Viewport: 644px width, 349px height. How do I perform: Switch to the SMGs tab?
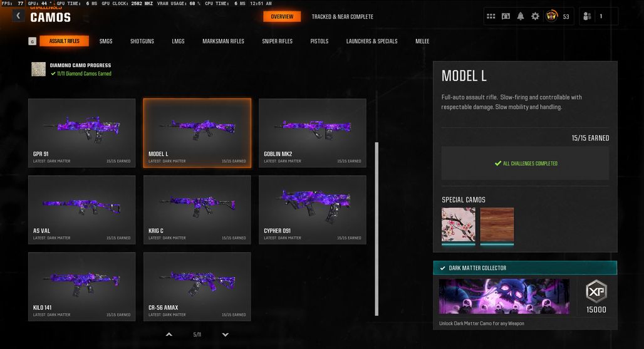click(x=106, y=41)
